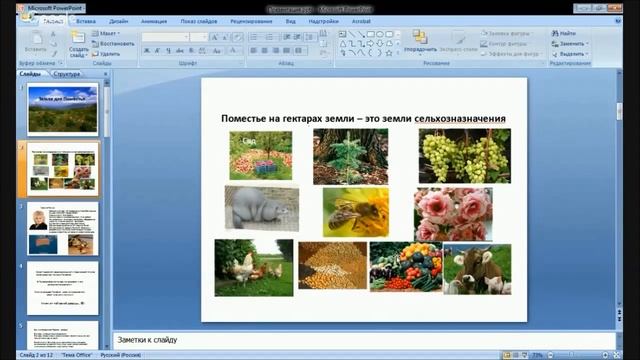Open the Animation (Анимация) ribbon tab
640x360 pixels.
click(x=154, y=21)
